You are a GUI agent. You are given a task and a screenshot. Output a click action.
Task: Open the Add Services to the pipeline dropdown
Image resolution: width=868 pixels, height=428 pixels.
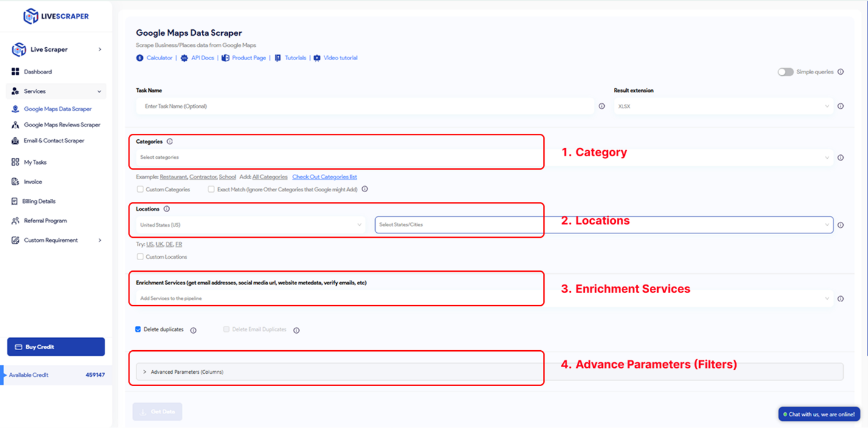point(484,299)
